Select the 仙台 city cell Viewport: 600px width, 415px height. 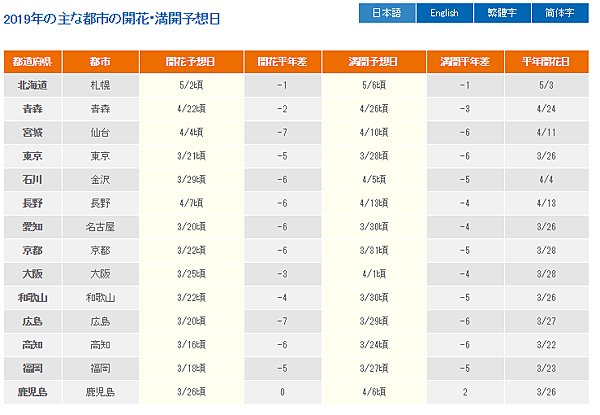coord(101,133)
